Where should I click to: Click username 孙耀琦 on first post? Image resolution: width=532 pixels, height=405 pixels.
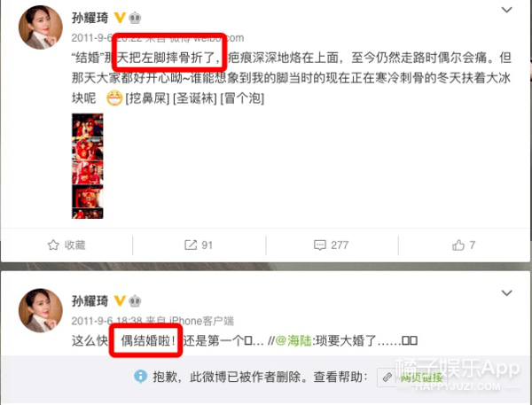tap(90, 18)
